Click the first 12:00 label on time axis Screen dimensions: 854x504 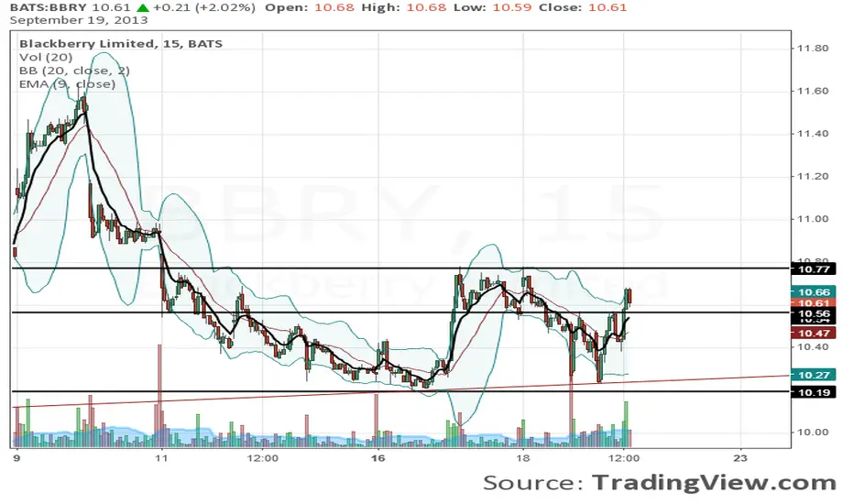click(x=262, y=458)
